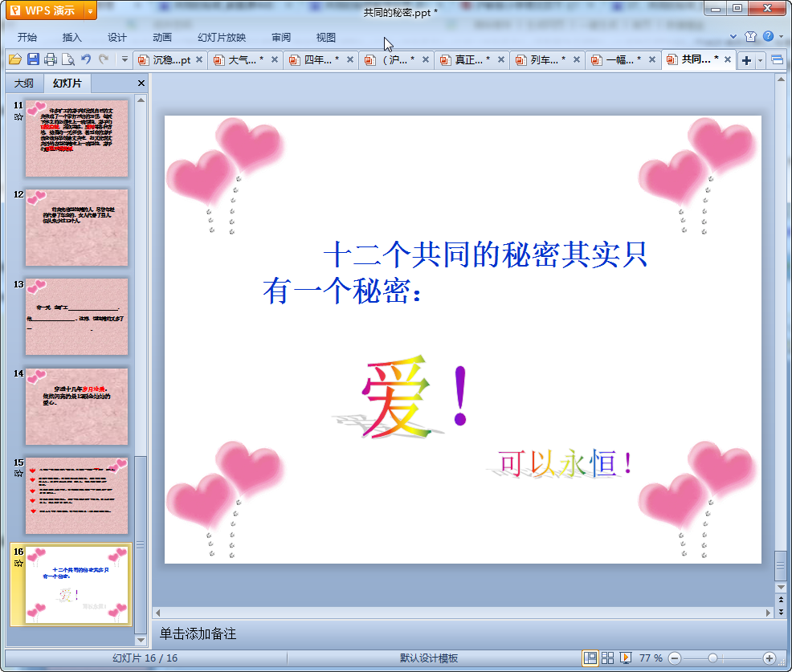Click the Redo arrow icon
This screenshot has height=672, width=792.
tap(104, 59)
